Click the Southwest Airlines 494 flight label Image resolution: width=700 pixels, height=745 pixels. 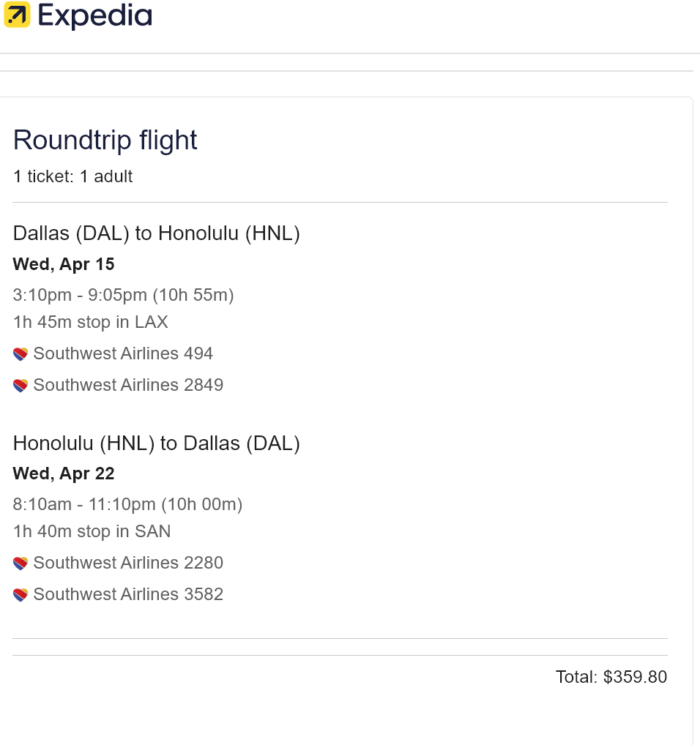click(123, 354)
